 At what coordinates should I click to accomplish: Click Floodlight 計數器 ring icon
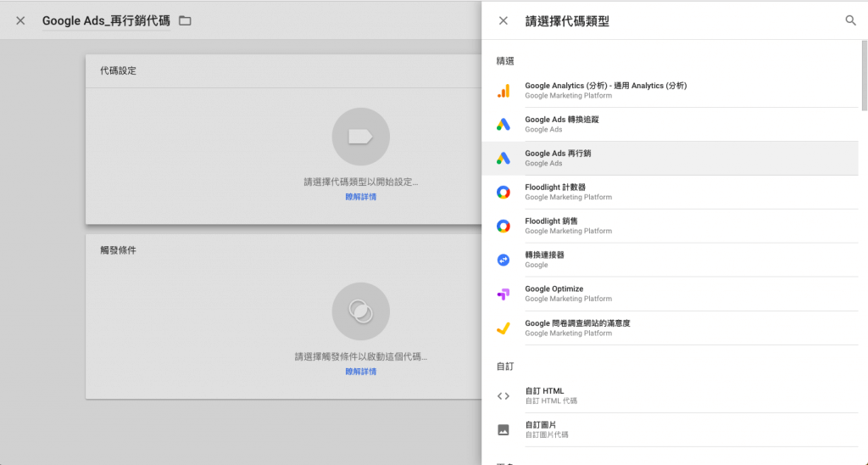click(x=504, y=193)
